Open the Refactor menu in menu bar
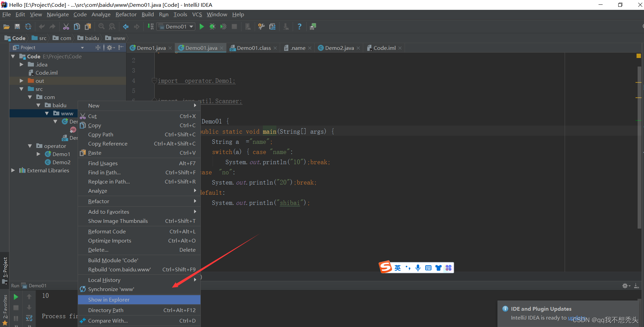Screen dimensions: 644x327 pos(126,14)
